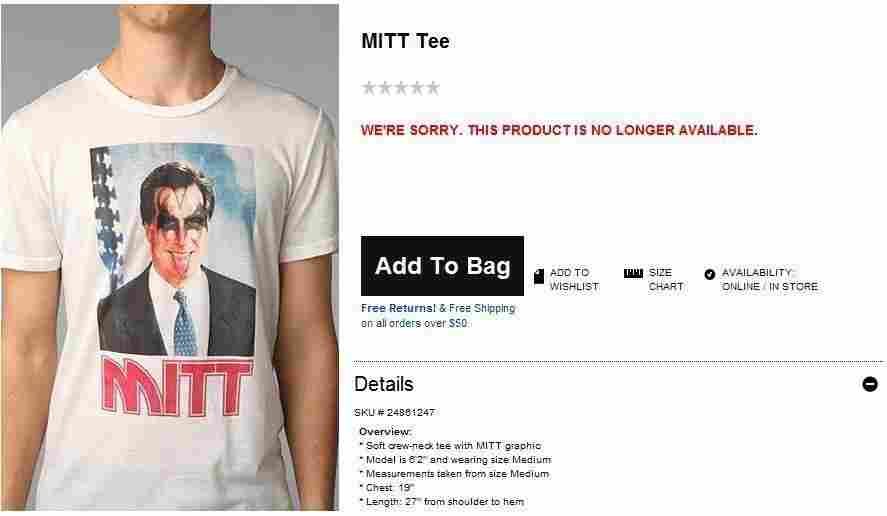Open the Size Chart link
The height and width of the screenshot is (516, 887).
click(x=666, y=280)
